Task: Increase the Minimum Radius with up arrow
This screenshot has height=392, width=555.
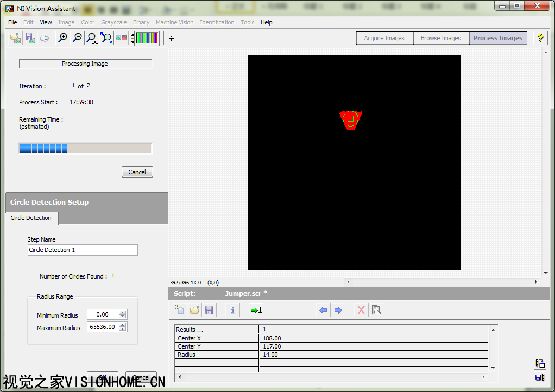Action: tap(123, 312)
